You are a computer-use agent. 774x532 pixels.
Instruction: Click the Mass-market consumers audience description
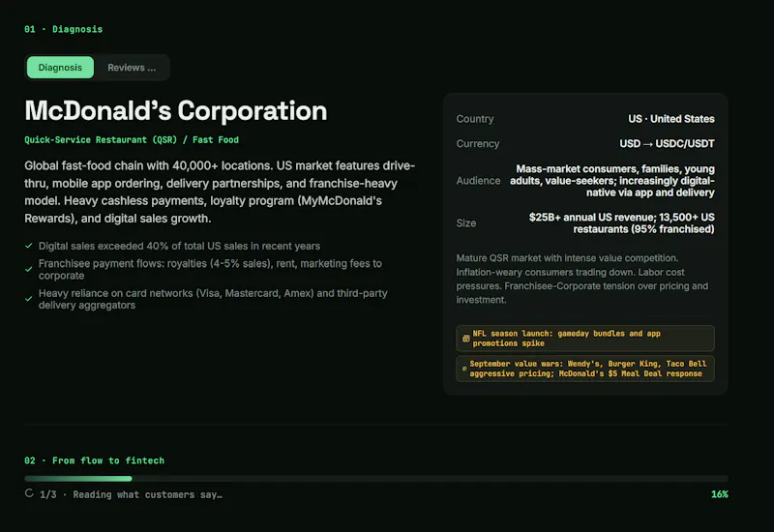click(612, 181)
